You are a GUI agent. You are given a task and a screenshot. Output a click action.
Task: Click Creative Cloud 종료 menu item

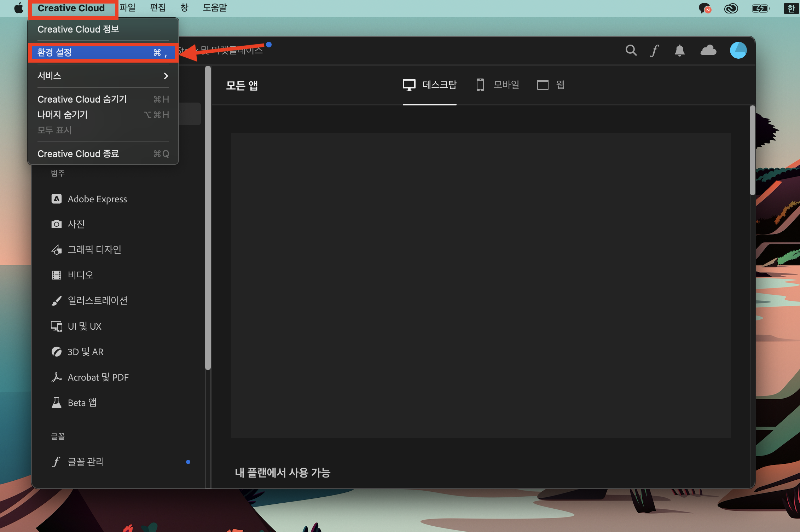(78, 154)
